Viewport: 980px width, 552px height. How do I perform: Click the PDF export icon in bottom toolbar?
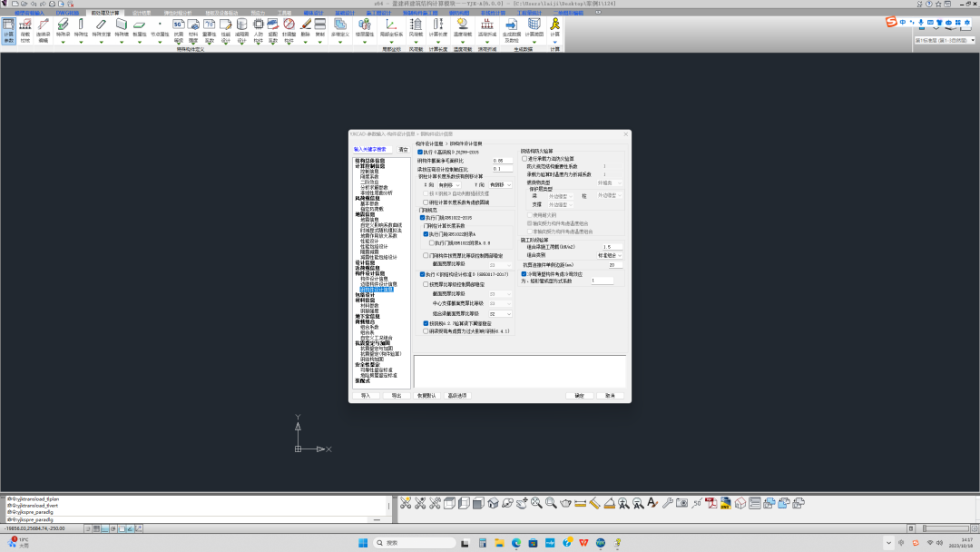pyautogui.click(x=711, y=503)
